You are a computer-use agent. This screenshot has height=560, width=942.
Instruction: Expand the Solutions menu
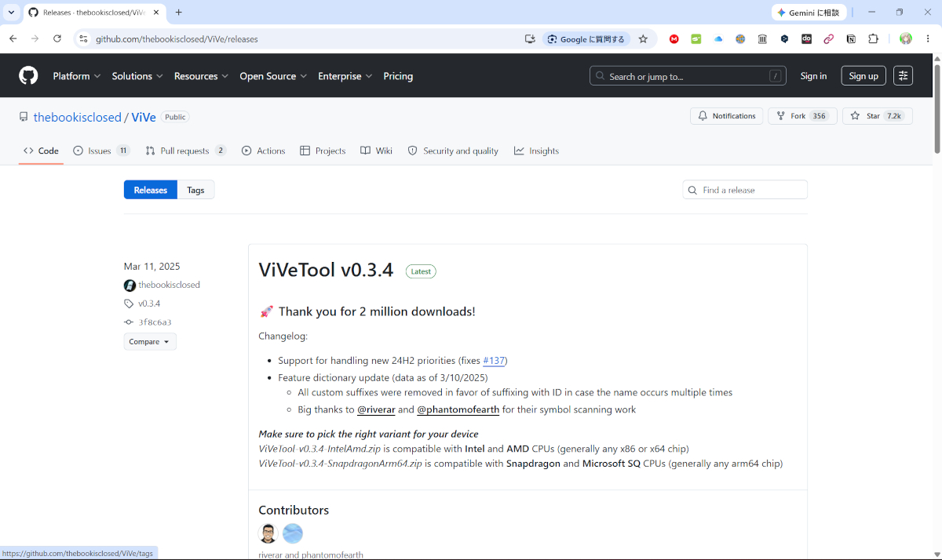coord(137,76)
